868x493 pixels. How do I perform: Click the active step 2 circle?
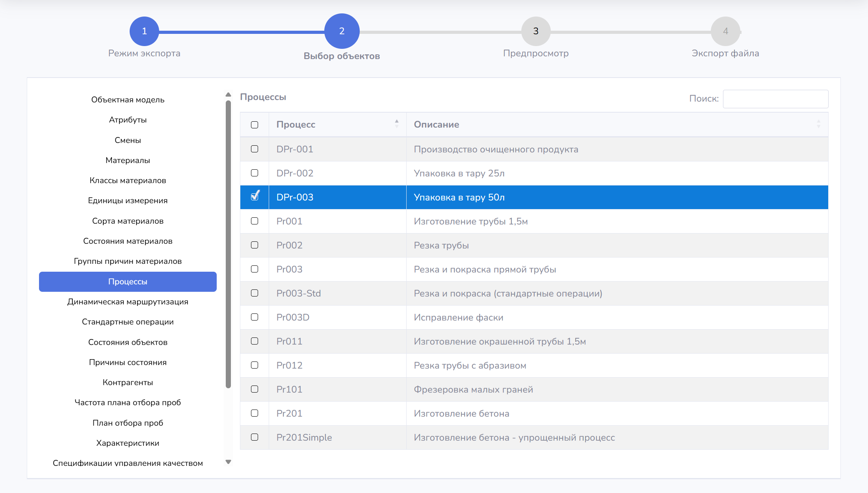point(342,31)
